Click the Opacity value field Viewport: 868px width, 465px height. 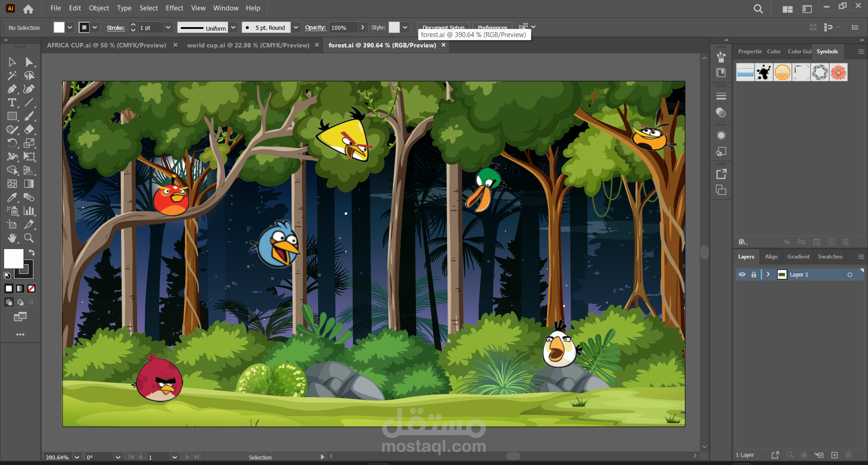[x=343, y=28]
